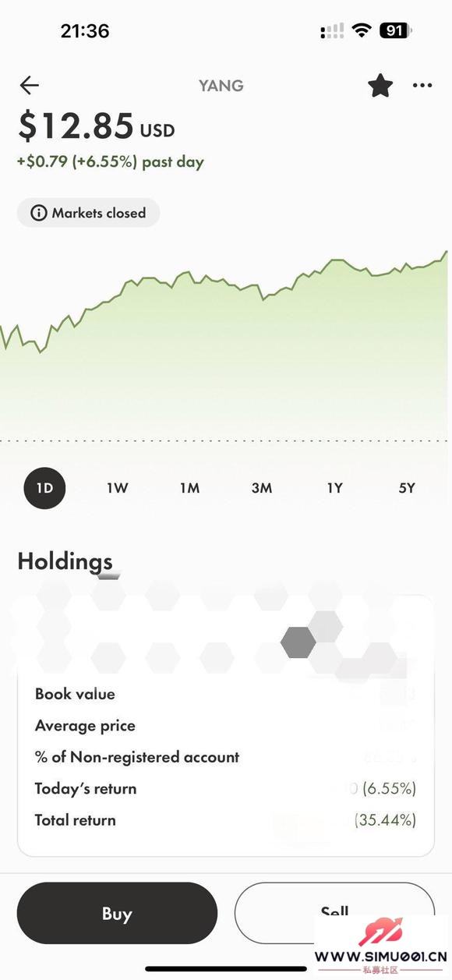Screen dimensions: 452x980
Task: Tap the Total return row
Action: (225, 820)
